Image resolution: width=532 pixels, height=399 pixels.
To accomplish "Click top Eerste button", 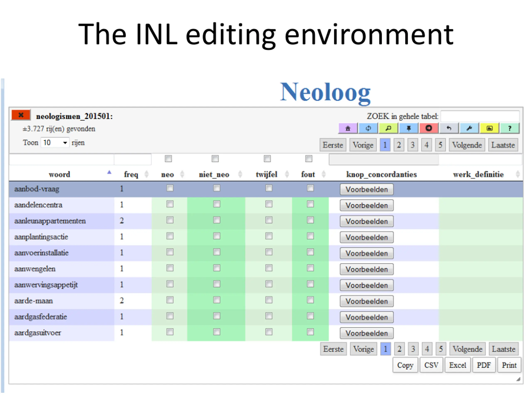I will pos(333,145).
